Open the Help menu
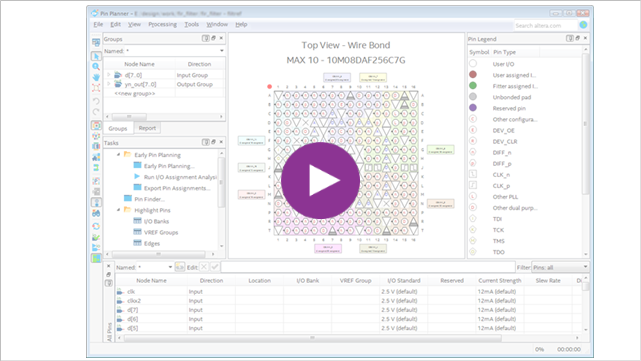Screen dimensions: 641x361 241,25
